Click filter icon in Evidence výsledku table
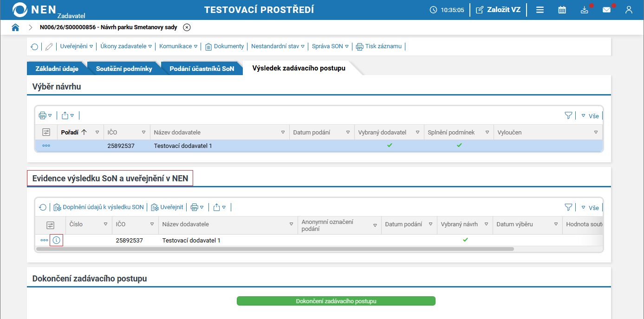This screenshot has width=644, height=319. (568, 207)
